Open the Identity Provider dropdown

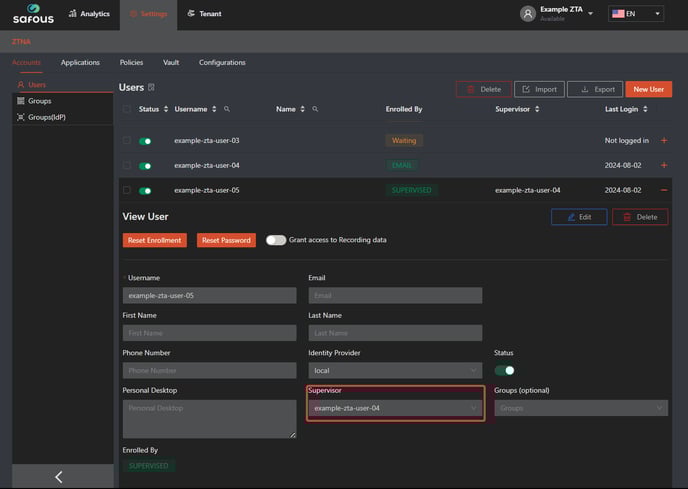pos(395,370)
